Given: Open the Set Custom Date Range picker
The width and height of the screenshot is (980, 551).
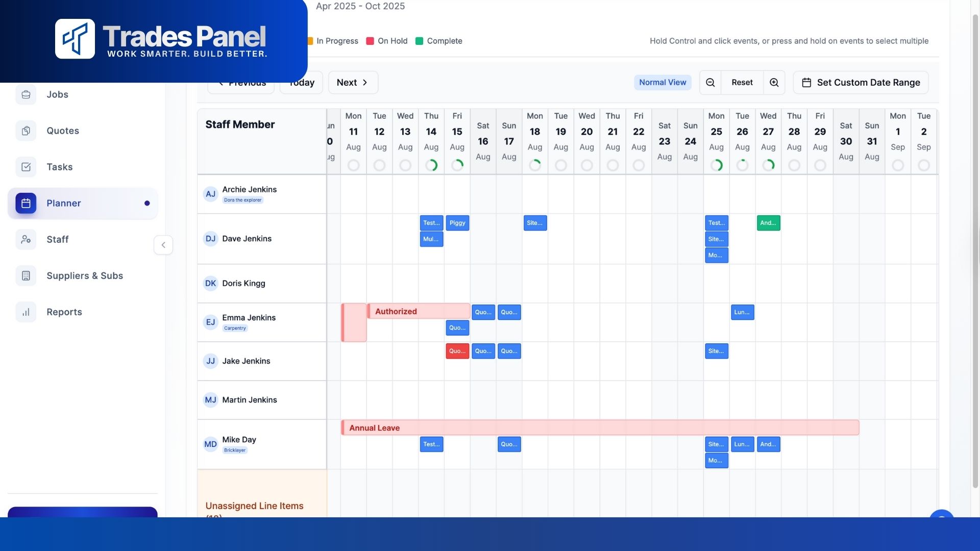Looking at the screenshot, I should (x=861, y=83).
